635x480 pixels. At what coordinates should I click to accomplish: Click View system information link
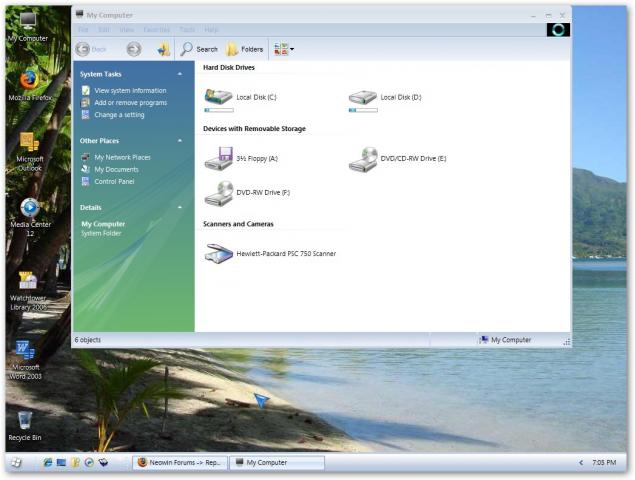130,90
